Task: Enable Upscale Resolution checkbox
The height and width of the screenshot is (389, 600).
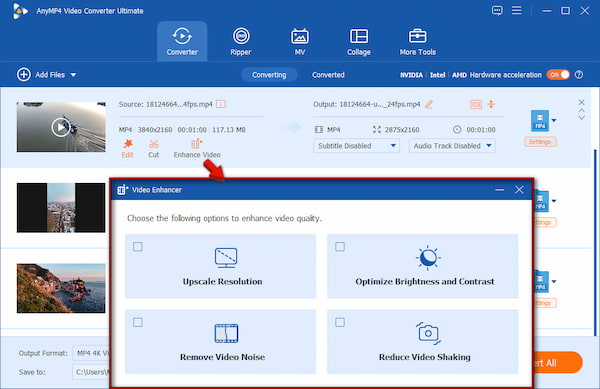Action: pyautogui.click(x=138, y=247)
